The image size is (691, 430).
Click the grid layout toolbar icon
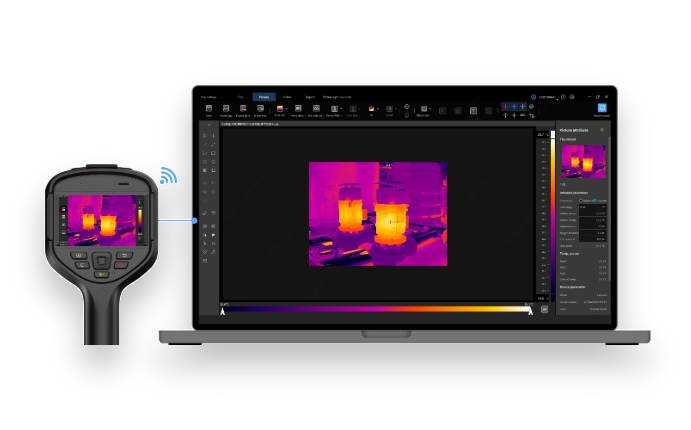tap(424, 108)
